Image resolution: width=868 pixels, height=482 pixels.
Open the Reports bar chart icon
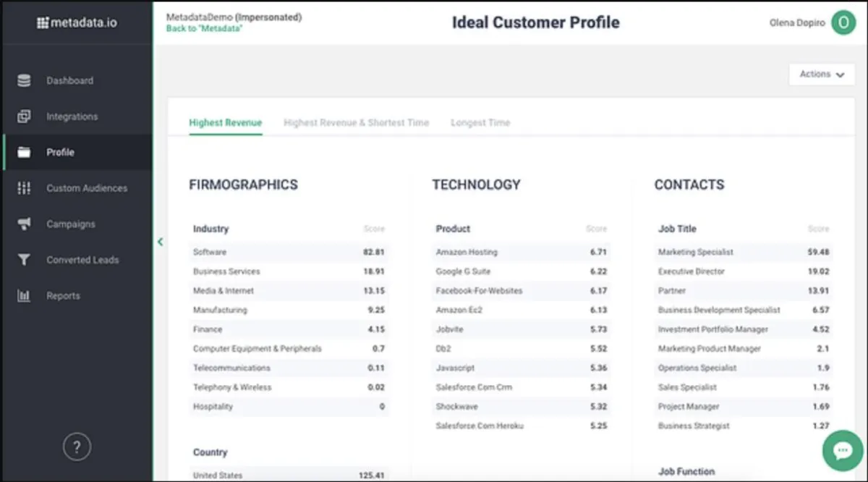click(x=24, y=296)
